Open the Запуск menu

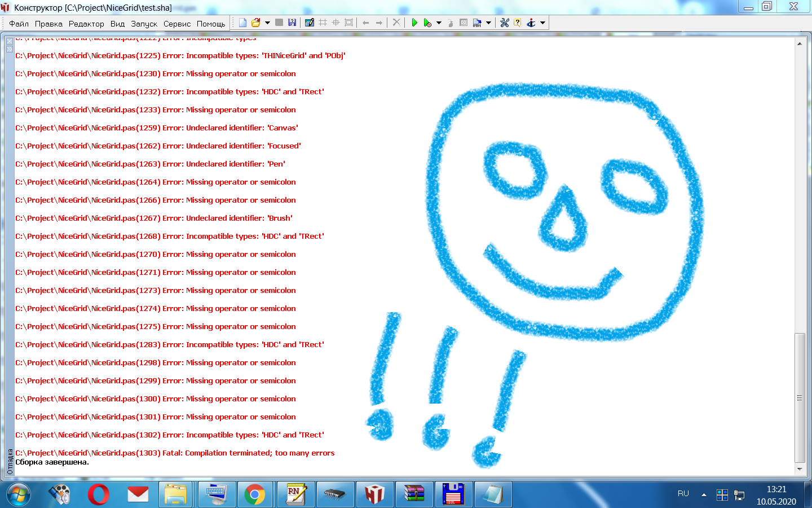coord(144,24)
